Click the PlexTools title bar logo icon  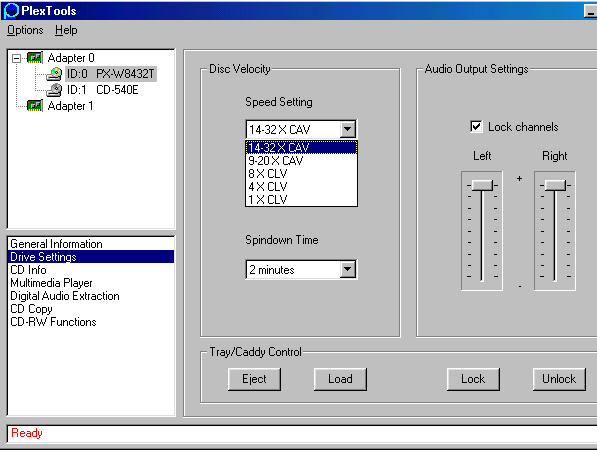[x=11, y=11]
